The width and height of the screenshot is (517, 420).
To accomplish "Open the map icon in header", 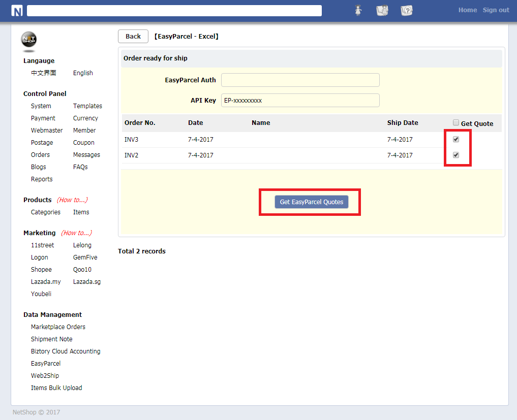I will click(x=382, y=10).
